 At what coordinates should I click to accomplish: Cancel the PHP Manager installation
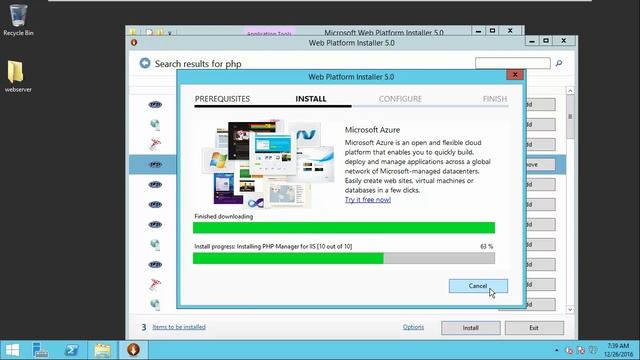(478, 286)
